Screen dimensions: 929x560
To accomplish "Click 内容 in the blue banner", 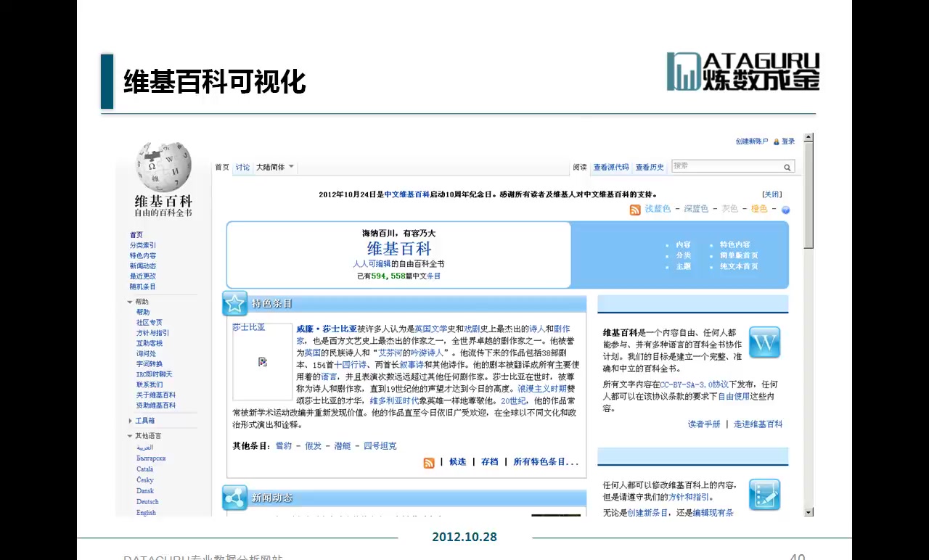I will point(683,245).
